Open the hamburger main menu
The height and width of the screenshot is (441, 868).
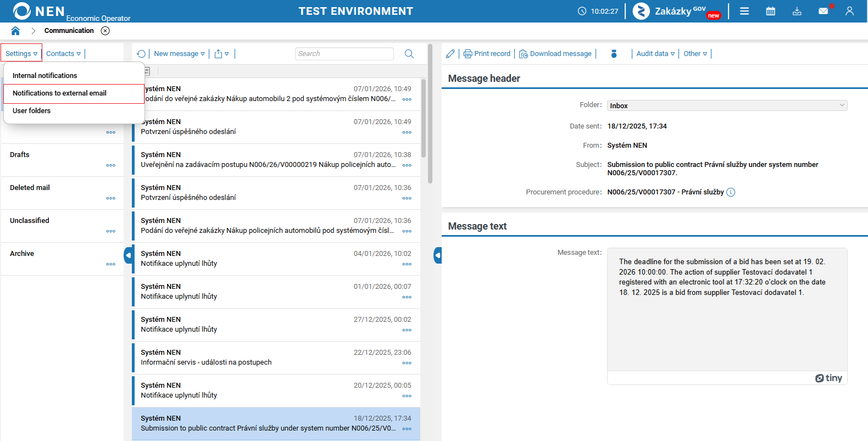click(x=744, y=11)
